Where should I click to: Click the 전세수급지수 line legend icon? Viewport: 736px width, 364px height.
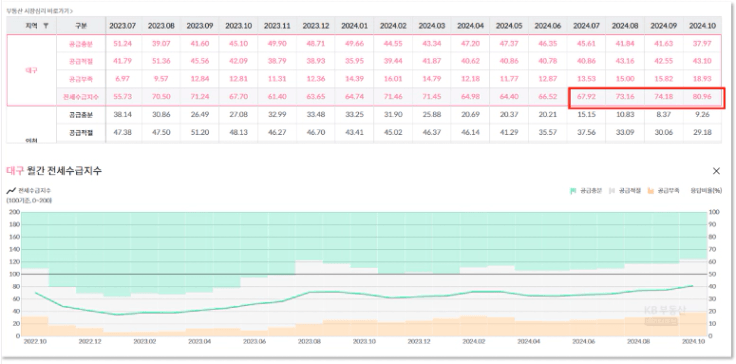pyautogui.click(x=11, y=191)
